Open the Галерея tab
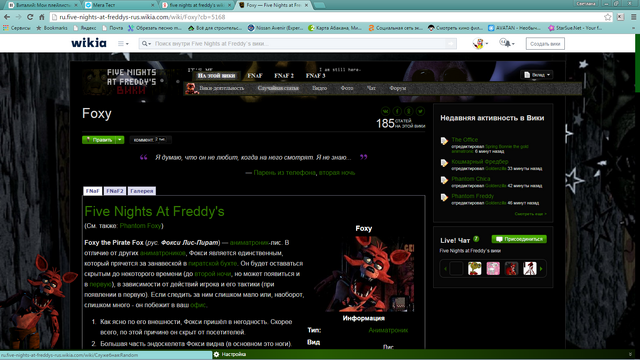This screenshot has width=640, height=360. click(x=142, y=191)
